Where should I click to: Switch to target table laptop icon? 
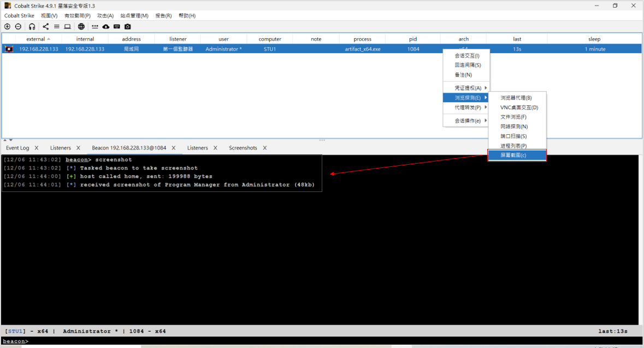[x=67, y=27]
